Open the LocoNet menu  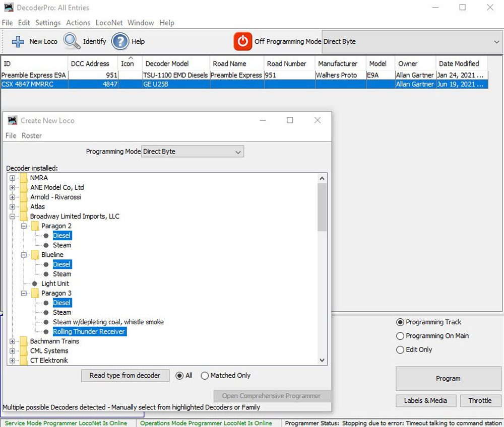click(x=109, y=23)
